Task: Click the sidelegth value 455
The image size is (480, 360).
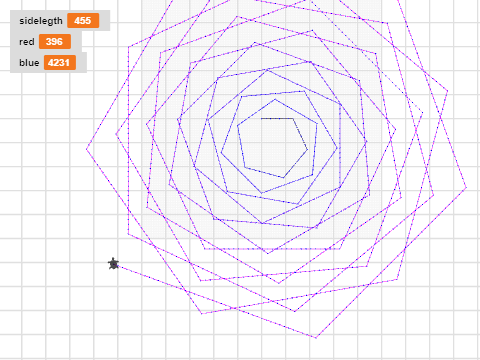Action: [83, 21]
